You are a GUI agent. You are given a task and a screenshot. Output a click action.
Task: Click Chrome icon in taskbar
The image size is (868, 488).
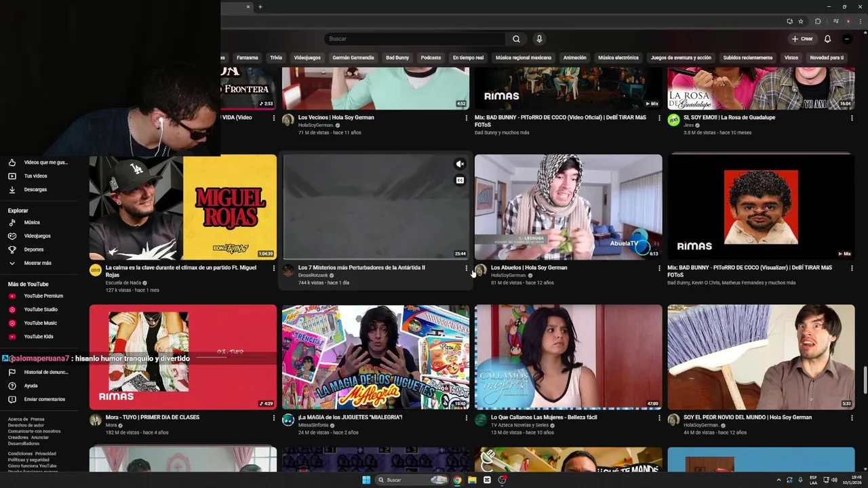(458, 480)
